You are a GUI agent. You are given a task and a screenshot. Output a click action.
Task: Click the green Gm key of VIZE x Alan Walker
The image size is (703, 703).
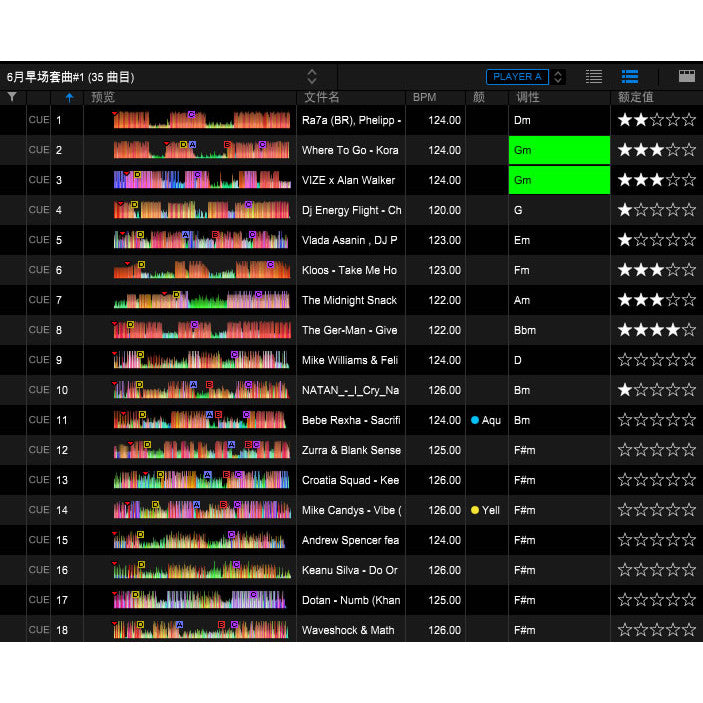click(x=559, y=180)
